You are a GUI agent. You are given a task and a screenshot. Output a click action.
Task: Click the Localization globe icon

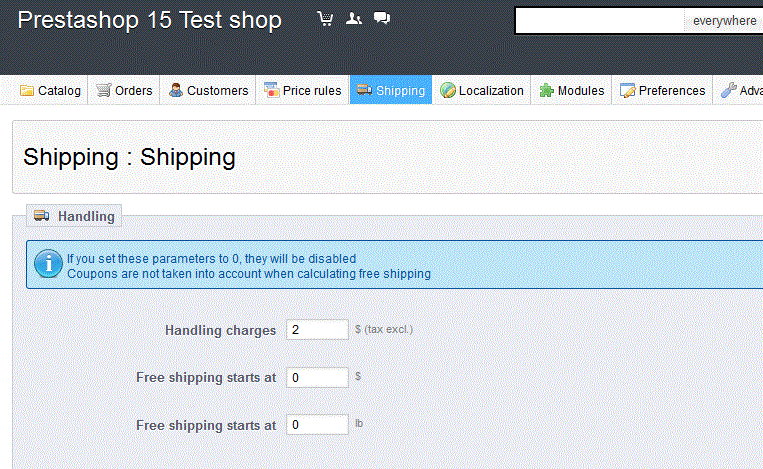click(448, 91)
